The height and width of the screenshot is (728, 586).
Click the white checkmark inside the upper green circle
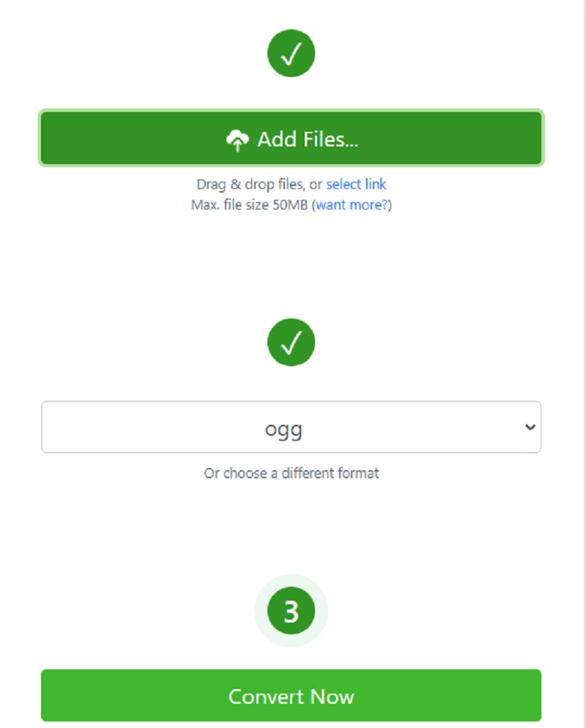(x=291, y=53)
